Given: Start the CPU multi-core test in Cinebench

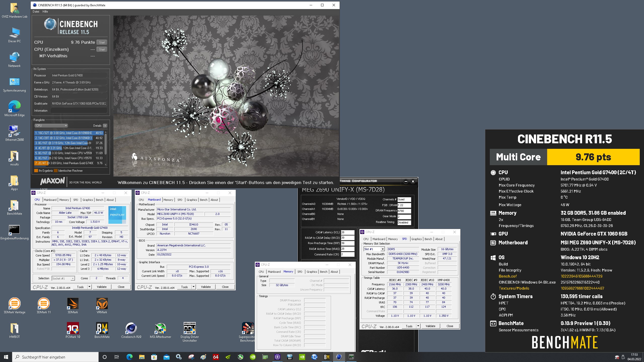Looking at the screenshot, I should tap(102, 42).
